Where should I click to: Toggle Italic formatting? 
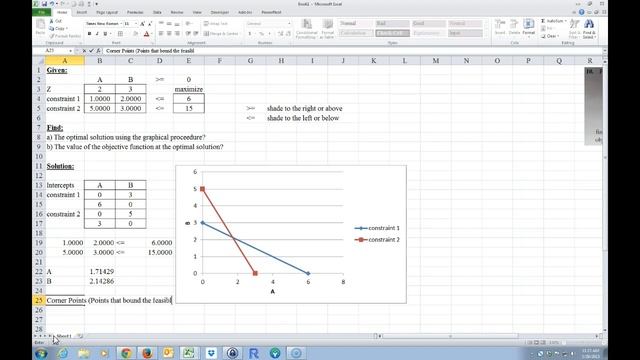tap(97, 33)
